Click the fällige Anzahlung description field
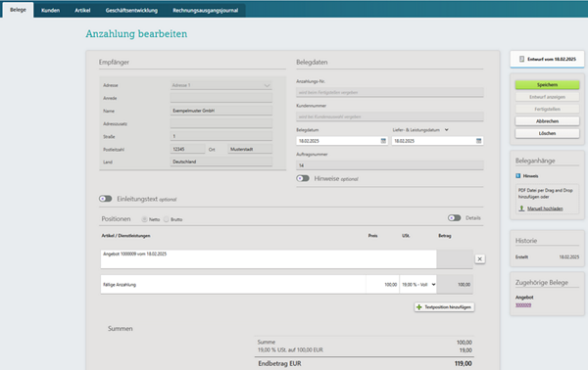This screenshot has width=588, height=370. [233, 285]
